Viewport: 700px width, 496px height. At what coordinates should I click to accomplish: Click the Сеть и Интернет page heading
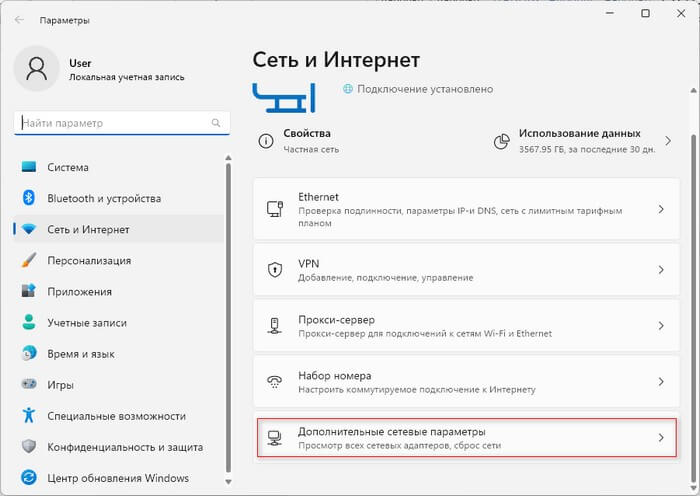tap(336, 60)
